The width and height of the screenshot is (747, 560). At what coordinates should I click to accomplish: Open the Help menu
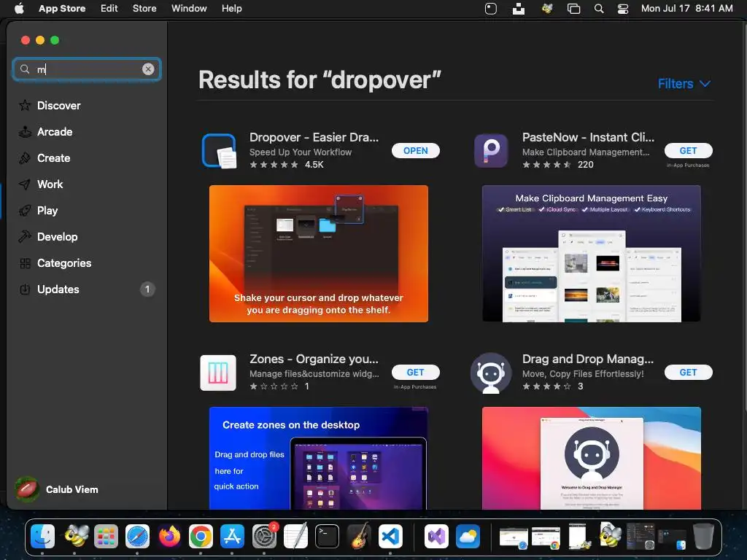231,9
